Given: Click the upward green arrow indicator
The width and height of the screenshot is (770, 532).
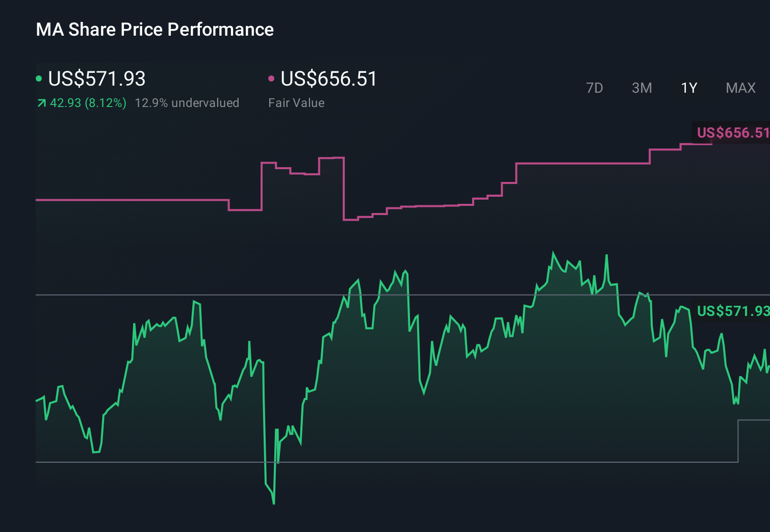Looking at the screenshot, I should pyautogui.click(x=41, y=102).
